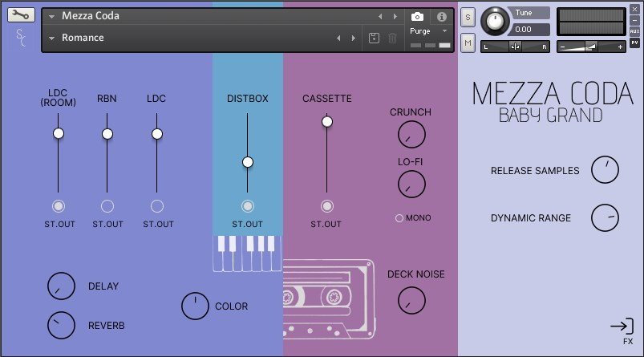Expand the Mezza Coda instrument dropdown
644x357 pixels.
click(x=52, y=16)
